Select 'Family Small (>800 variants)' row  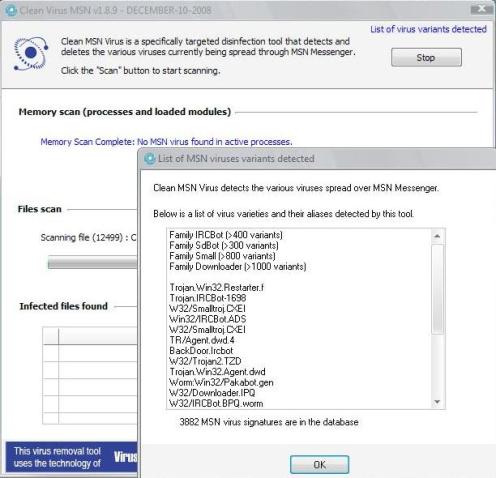222,256
